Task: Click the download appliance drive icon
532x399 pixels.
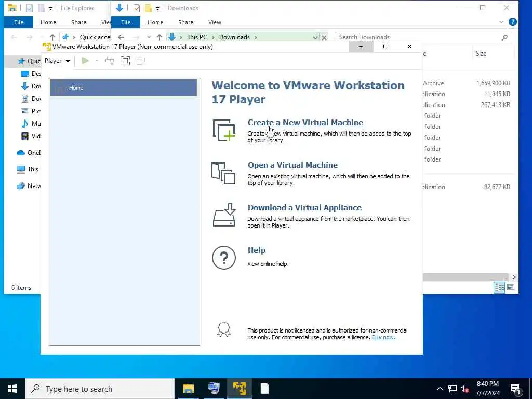Action: coord(223,215)
